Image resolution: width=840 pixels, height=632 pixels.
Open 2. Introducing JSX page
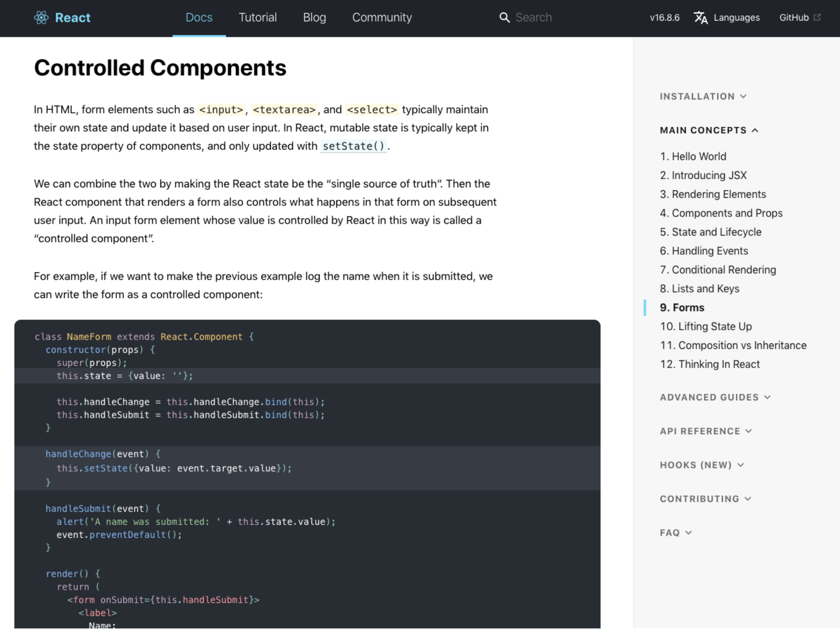point(703,175)
